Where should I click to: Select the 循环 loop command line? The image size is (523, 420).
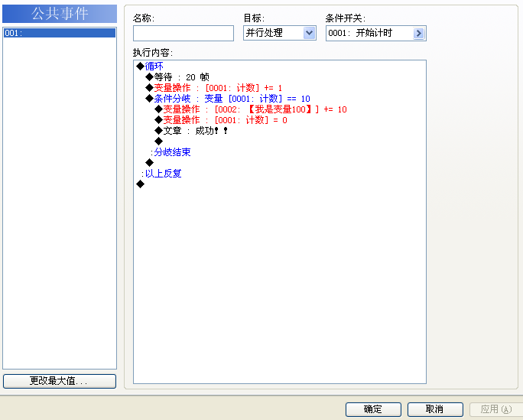coord(150,66)
